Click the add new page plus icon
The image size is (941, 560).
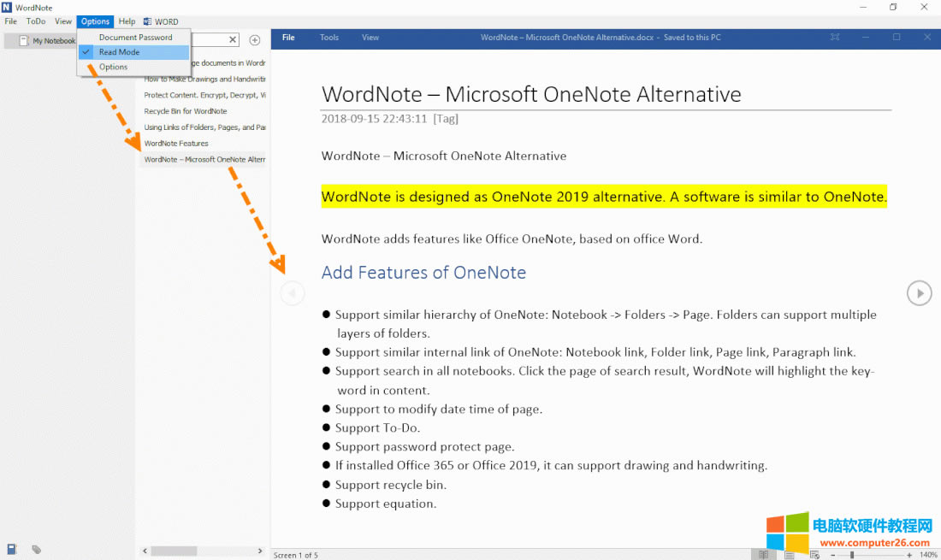click(254, 40)
